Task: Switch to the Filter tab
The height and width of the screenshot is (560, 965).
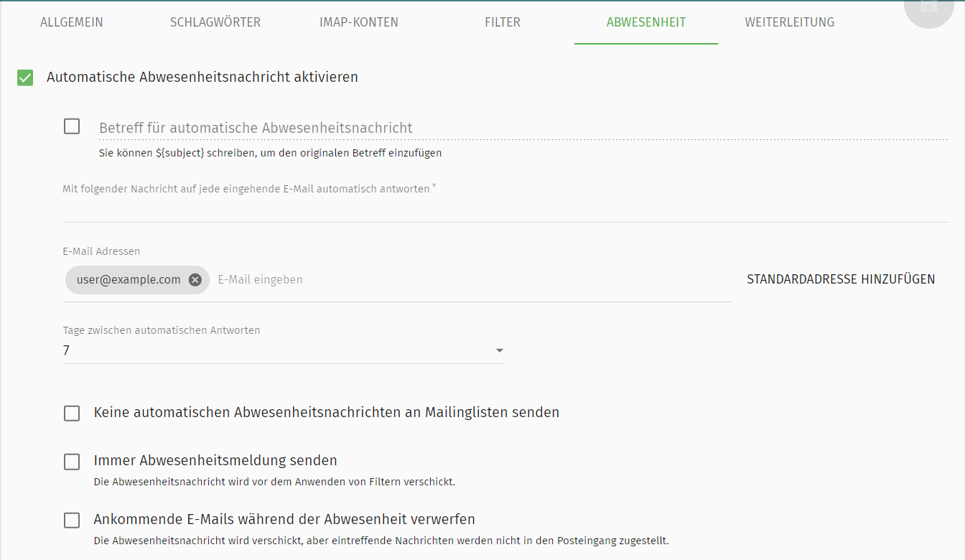Action: (x=503, y=22)
